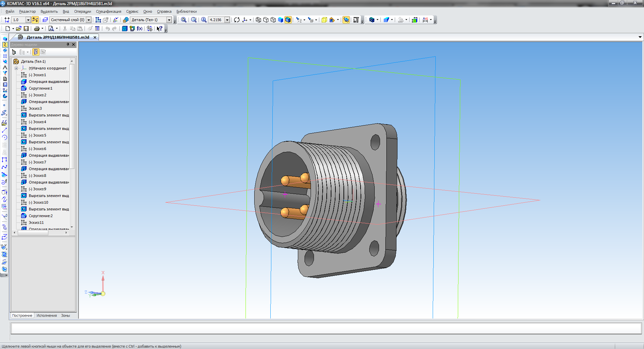Open the Редактор menu

[27, 11]
